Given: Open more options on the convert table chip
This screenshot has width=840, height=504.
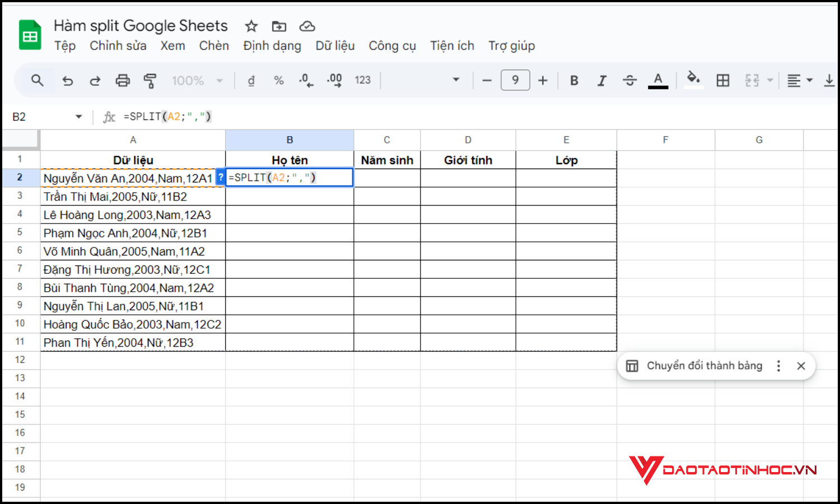Looking at the screenshot, I should coord(778,366).
